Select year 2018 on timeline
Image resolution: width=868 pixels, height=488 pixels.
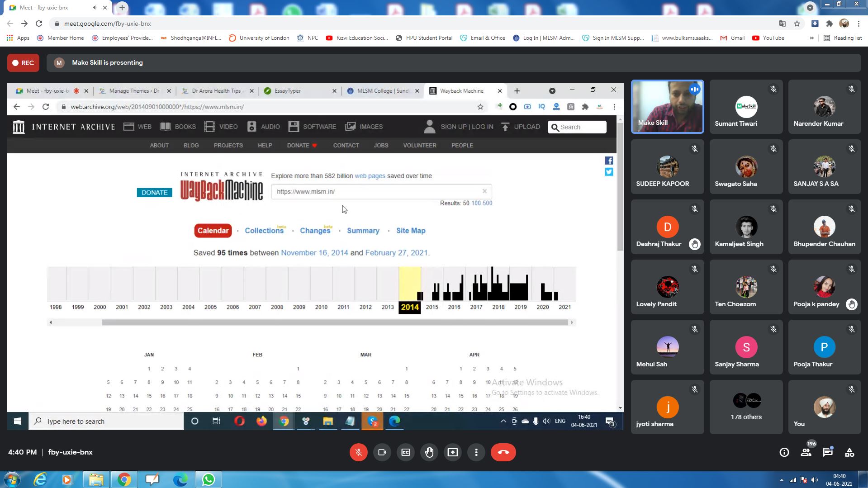[x=498, y=307]
